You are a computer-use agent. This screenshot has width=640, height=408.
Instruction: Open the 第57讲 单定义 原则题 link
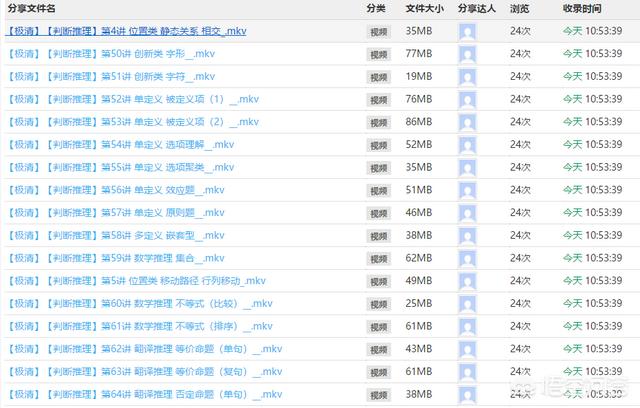pos(116,213)
